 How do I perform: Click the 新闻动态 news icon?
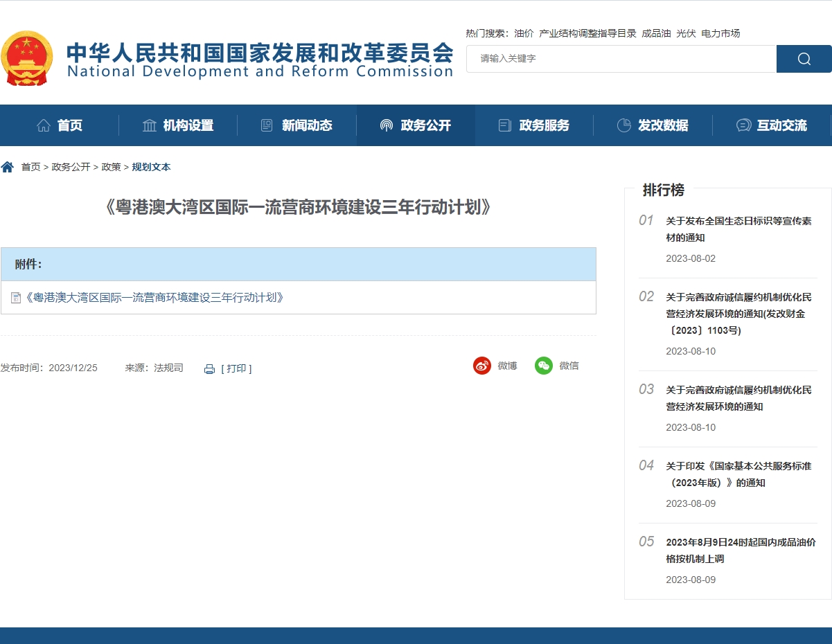point(266,125)
